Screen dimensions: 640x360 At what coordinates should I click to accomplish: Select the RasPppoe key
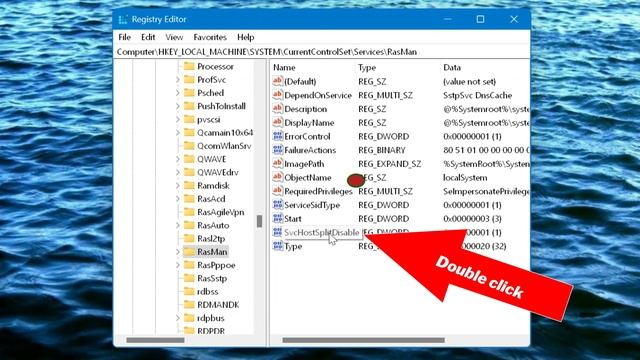pos(216,265)
